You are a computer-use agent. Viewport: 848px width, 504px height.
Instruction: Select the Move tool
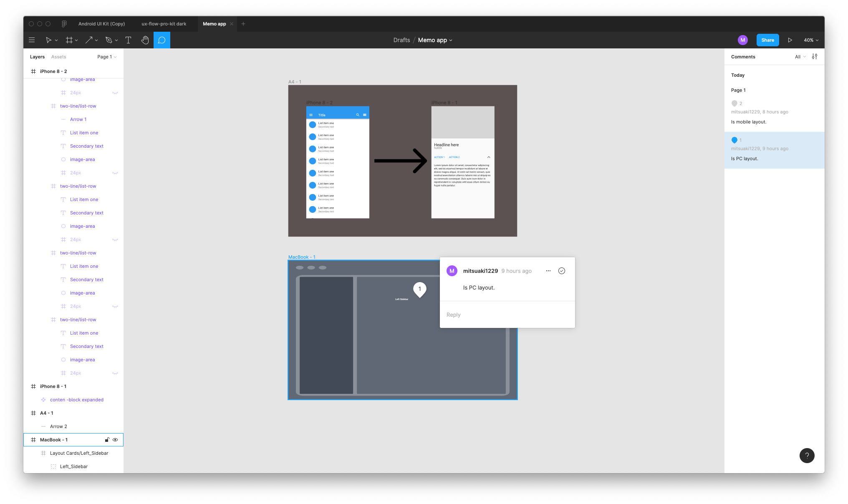click(48, 40)
